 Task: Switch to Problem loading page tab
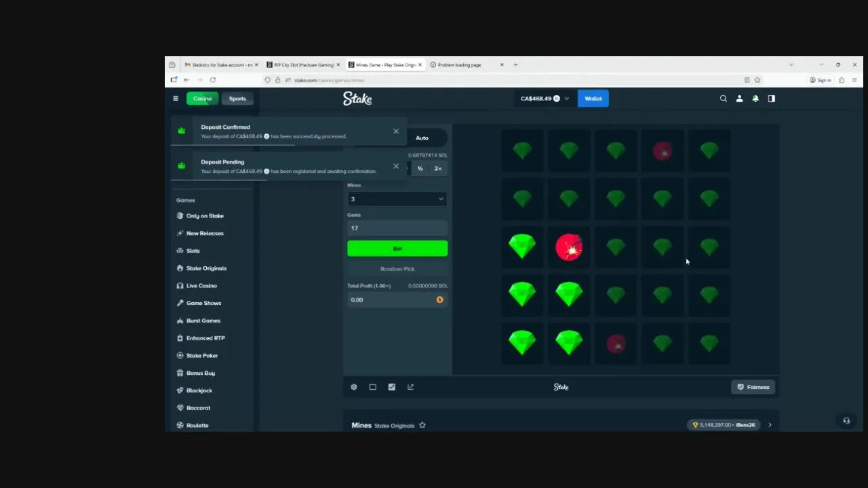(x=467, y=65)
